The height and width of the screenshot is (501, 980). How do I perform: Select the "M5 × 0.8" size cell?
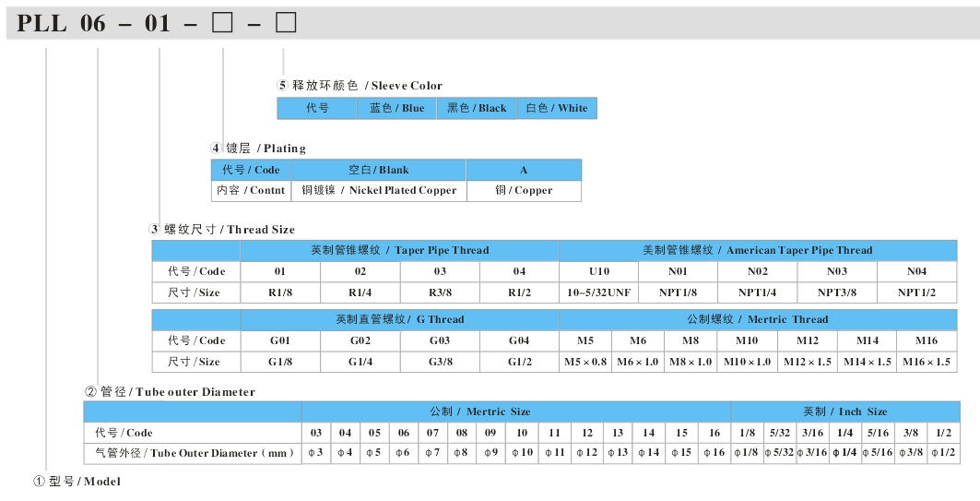(x=585, y=363)
